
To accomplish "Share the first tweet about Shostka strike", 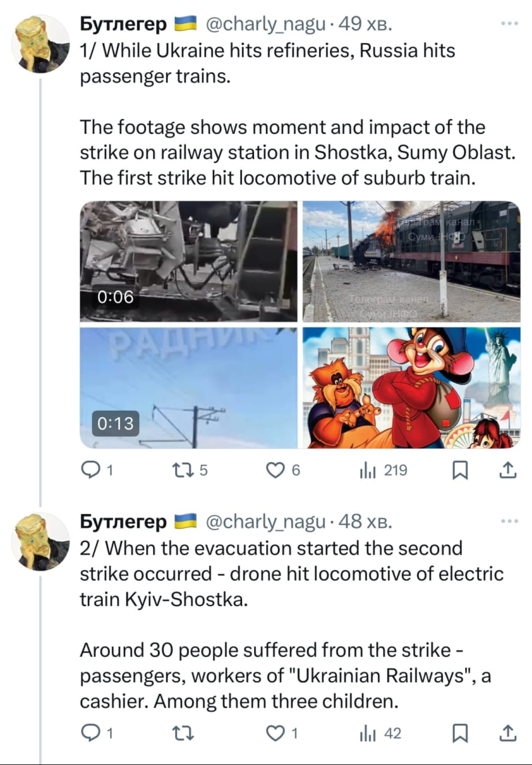I will point(508,470).
